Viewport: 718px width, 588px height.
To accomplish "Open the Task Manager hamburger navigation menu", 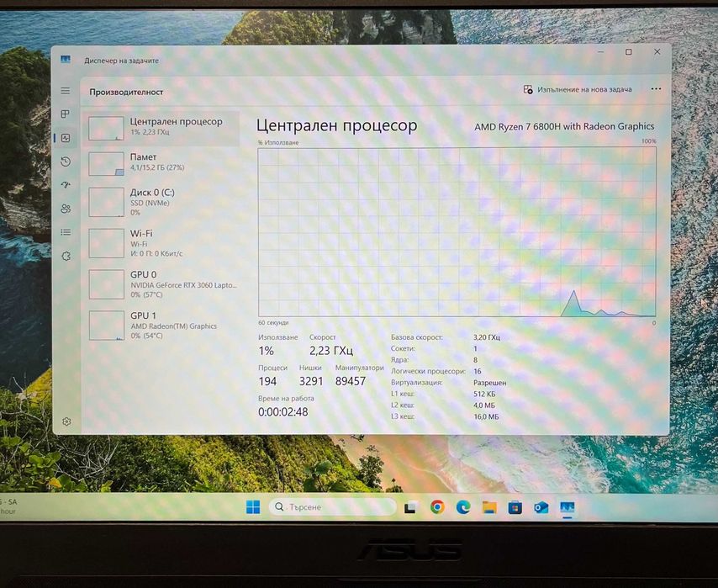I will 66,91.
